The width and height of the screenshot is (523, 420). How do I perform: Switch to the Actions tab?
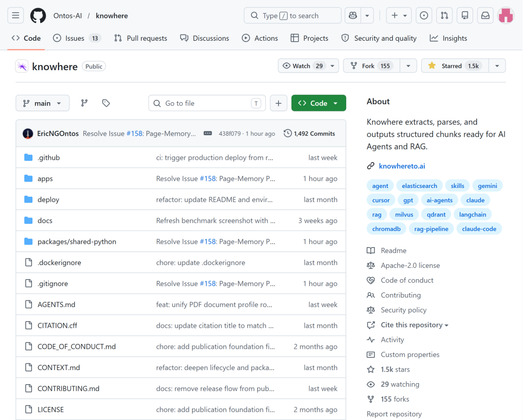(x=260, y=38)
